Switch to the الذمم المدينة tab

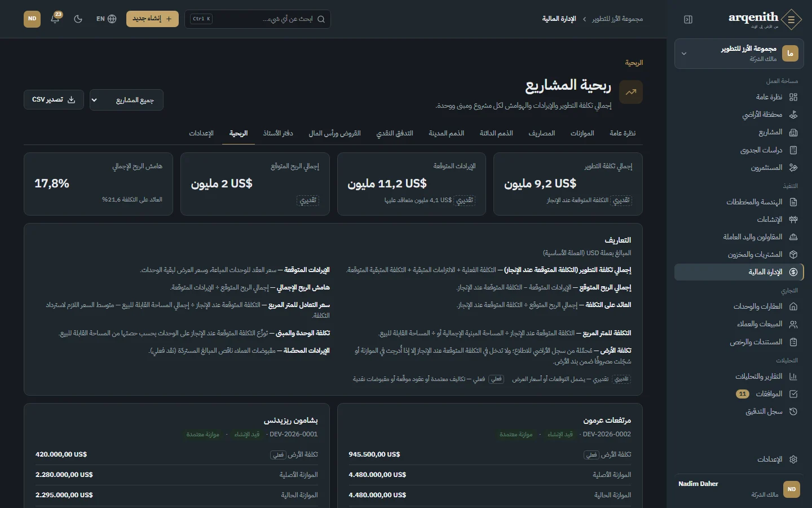pos(447,133)
